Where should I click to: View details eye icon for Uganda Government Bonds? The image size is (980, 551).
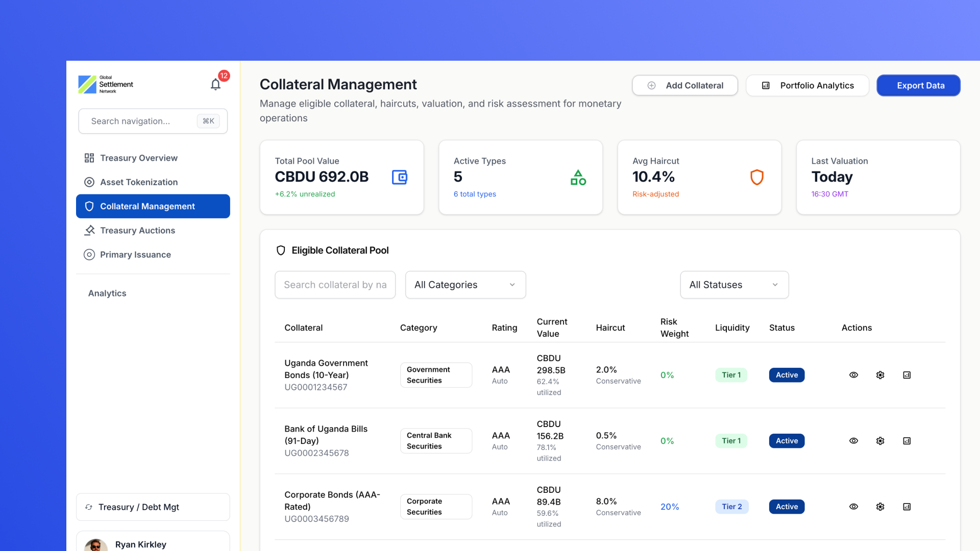click(853, 375)
